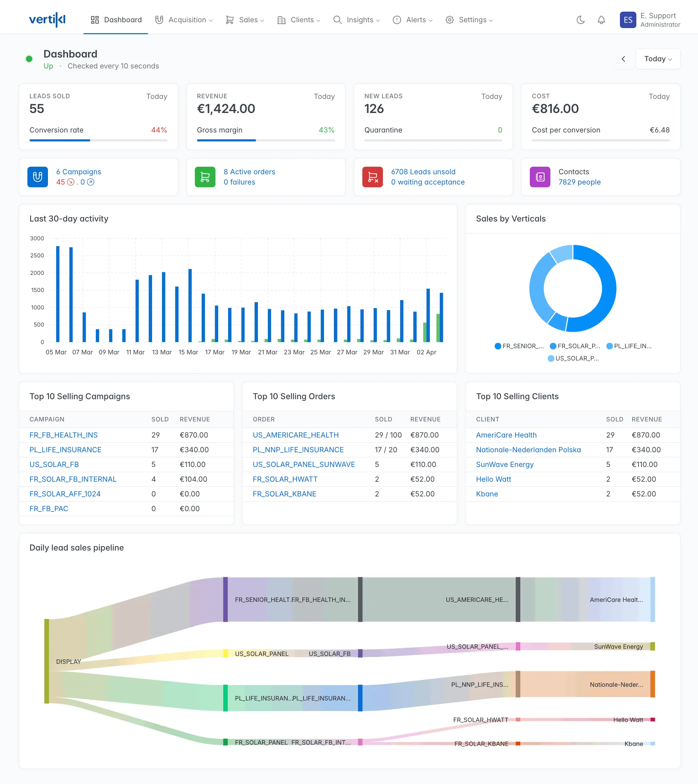Click the Insights magnifier icon
Viewport: 698px width, 784px height.
click(337, 20)
